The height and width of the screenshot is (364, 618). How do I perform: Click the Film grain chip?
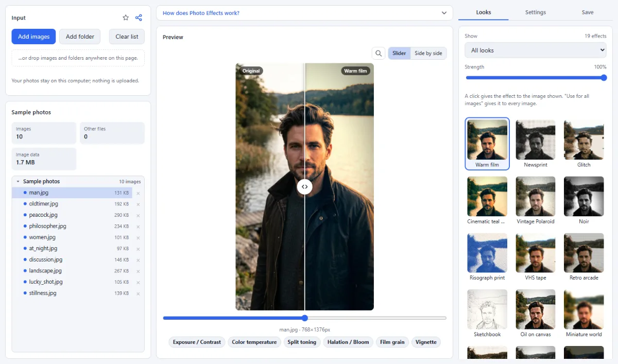click(x=392, y=342)
